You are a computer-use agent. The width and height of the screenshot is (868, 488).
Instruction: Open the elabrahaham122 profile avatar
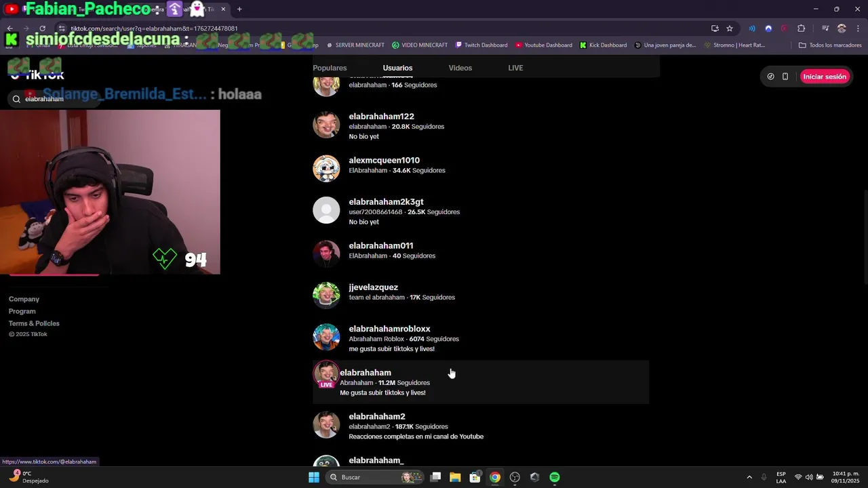326,125
